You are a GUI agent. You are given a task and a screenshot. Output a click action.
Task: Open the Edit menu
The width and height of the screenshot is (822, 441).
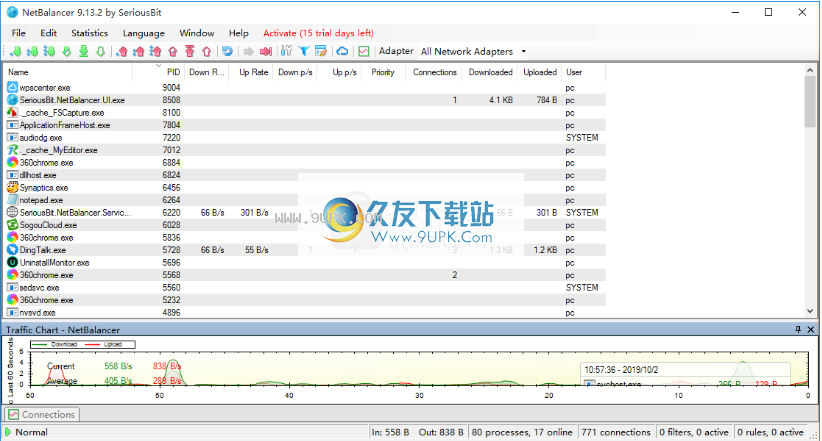48,33
